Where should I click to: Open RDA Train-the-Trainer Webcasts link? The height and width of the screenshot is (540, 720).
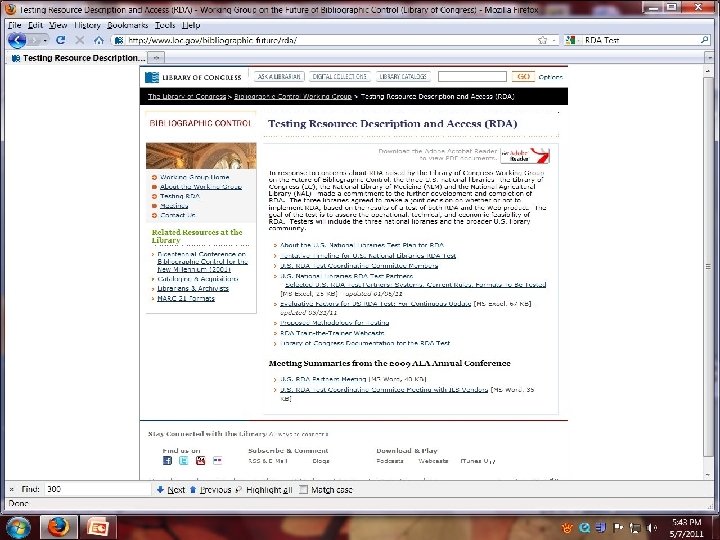tap(332, 333)
